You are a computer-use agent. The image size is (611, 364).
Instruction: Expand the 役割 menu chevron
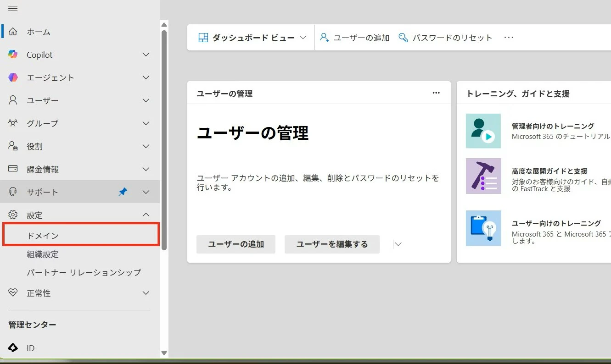coord(146,146)
